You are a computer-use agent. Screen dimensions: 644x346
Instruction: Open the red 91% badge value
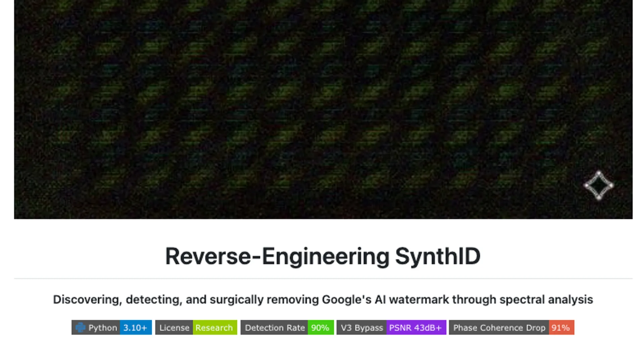[x=561, y=328]
